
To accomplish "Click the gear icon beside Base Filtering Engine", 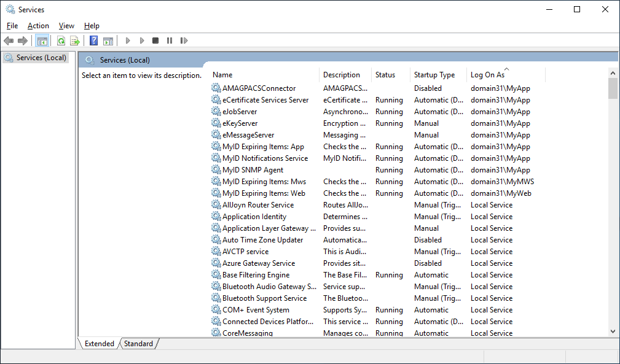I will pos(216,275).
